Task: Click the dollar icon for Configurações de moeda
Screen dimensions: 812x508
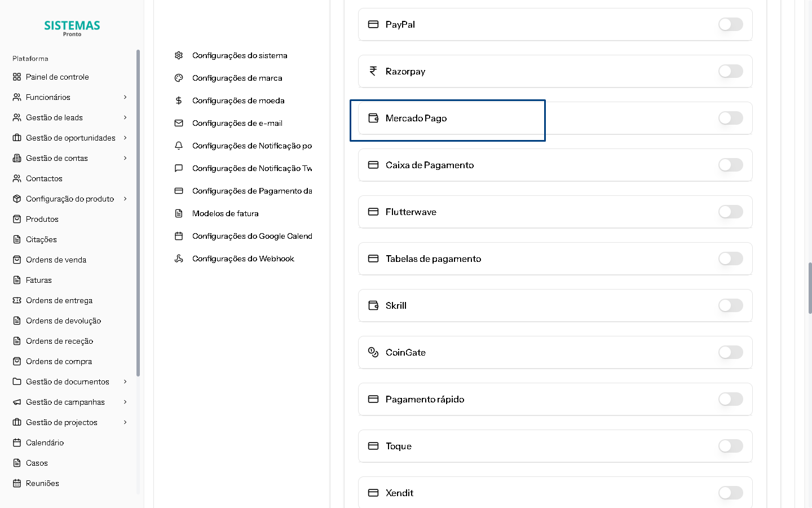Action: [x=179, y=100]
